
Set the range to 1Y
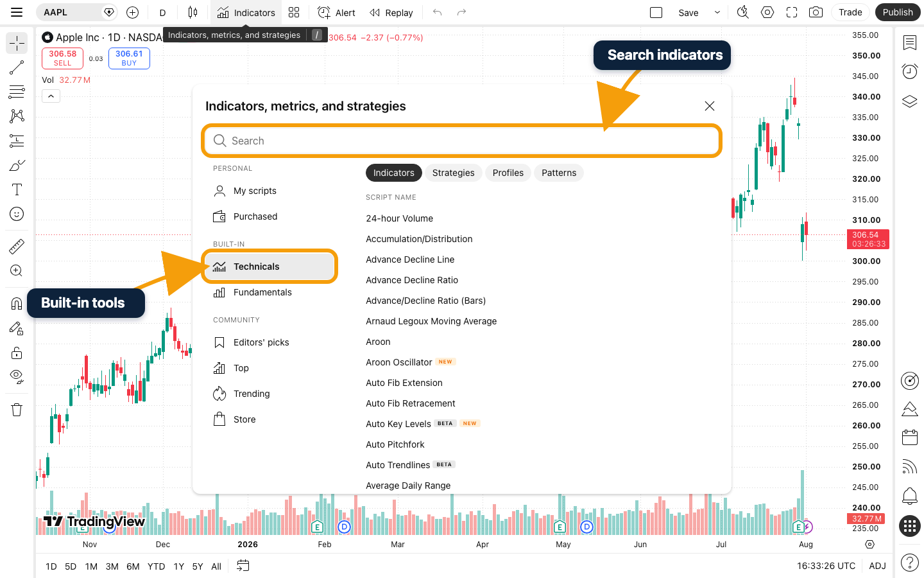tap(179, 566)
